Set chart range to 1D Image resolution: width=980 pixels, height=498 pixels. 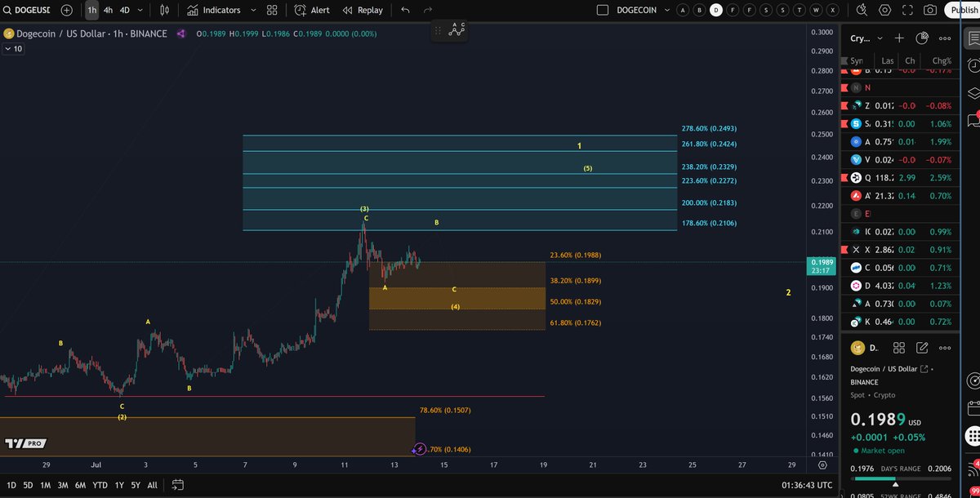pyautogui.click(x=11, y=485)
